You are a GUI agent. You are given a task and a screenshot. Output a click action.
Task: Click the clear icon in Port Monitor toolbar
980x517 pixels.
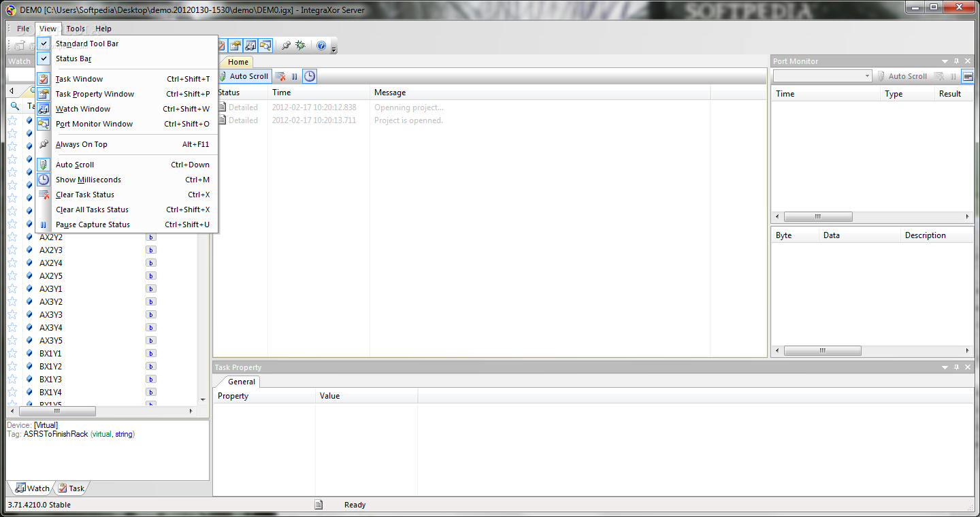click(x=939, y=76)
